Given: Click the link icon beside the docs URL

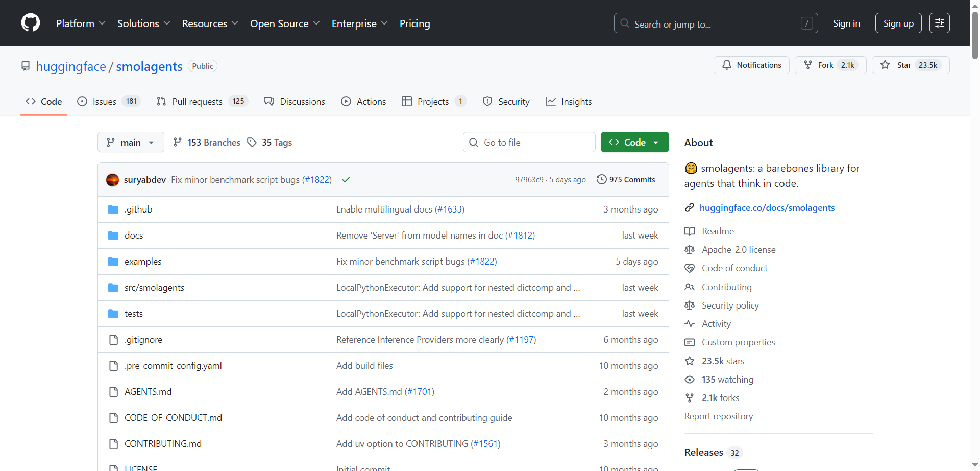Looking at the screenshot, I should (690, 207).
